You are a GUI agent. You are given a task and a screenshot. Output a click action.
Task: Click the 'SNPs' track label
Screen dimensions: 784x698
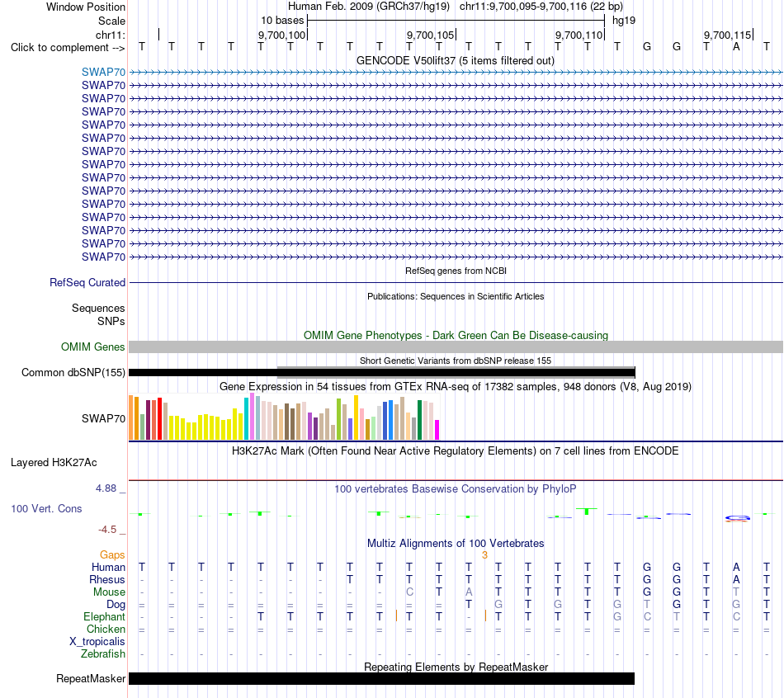click(111, 321)
